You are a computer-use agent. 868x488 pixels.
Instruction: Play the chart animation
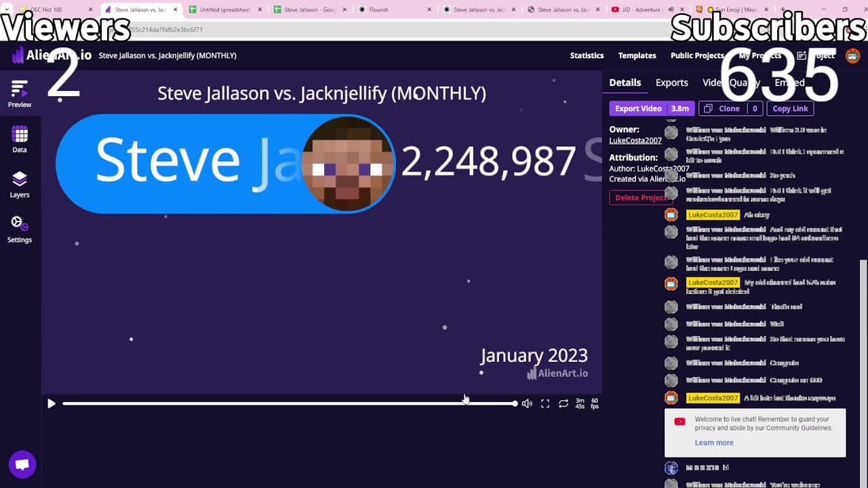coord(52,403)
